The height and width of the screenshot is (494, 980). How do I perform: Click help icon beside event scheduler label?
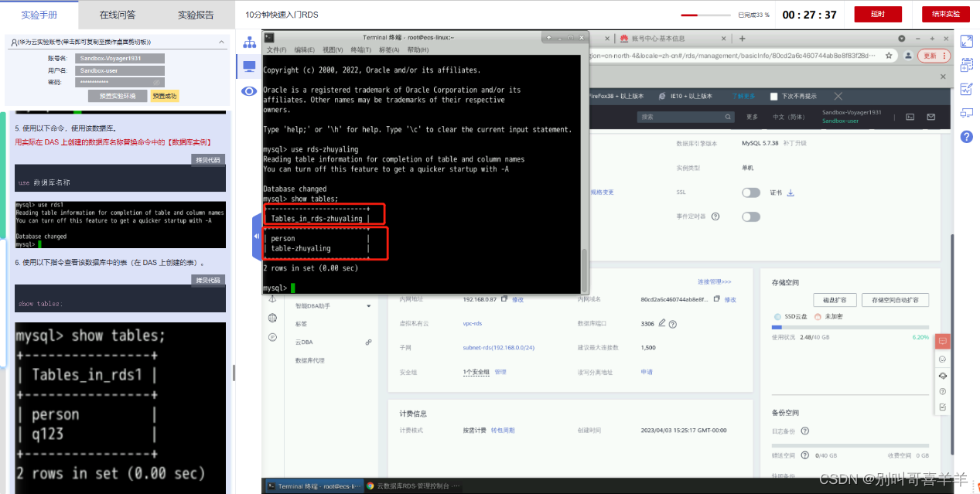click(x=715, y=217)
